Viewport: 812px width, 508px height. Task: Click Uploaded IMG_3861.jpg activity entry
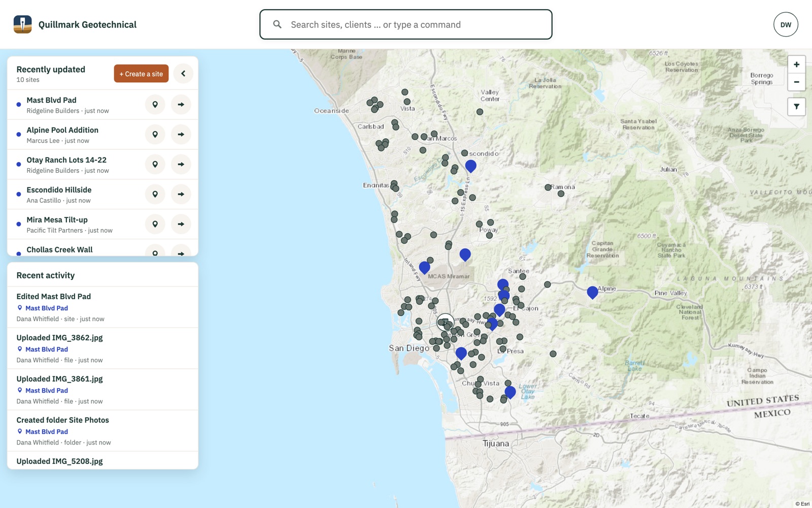[103, 390]
